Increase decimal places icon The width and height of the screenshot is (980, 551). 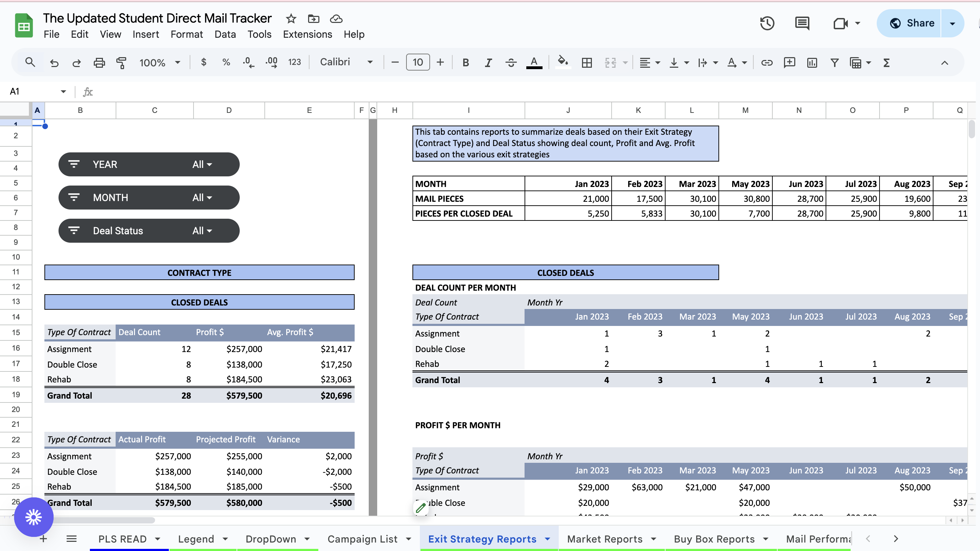(271, 62)
